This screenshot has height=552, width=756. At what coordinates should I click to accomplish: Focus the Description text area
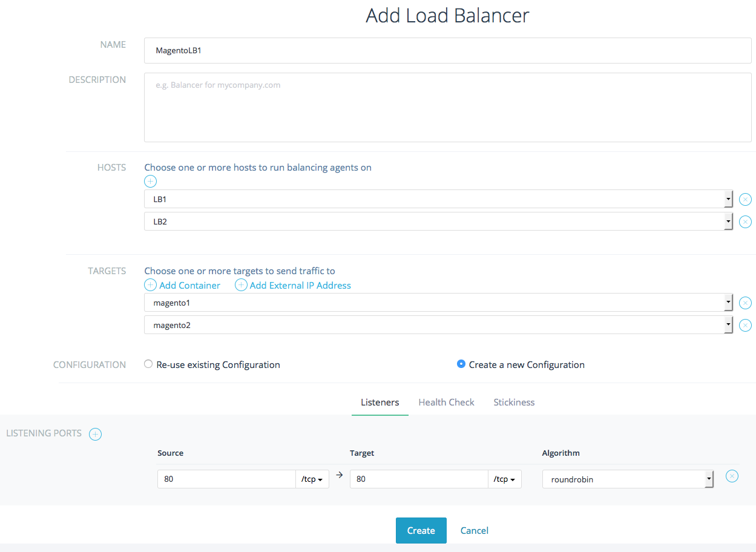click(447, 108)
